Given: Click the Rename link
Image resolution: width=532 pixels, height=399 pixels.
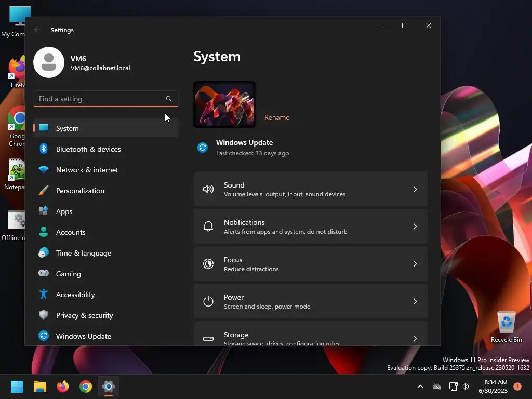Looking at the screenshot, I should point(277,117).
